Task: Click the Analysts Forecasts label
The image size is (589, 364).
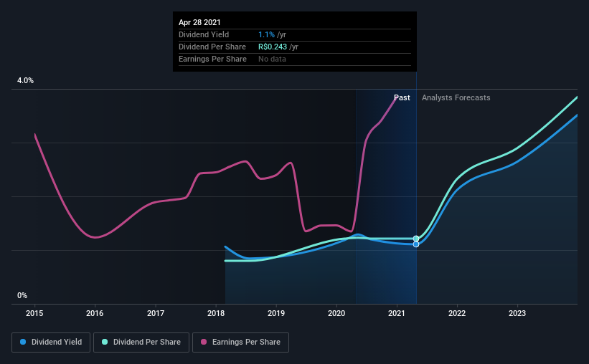Action: [456, 97]
